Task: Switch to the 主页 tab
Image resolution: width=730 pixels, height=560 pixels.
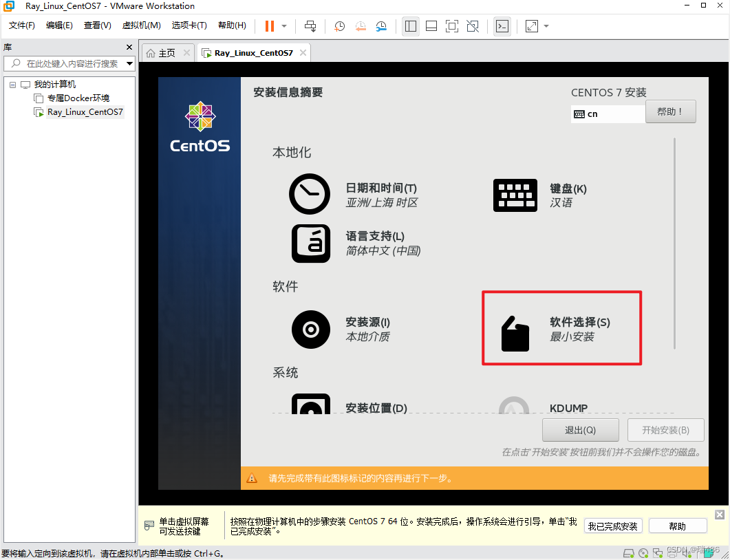Action: click(165, 52)
